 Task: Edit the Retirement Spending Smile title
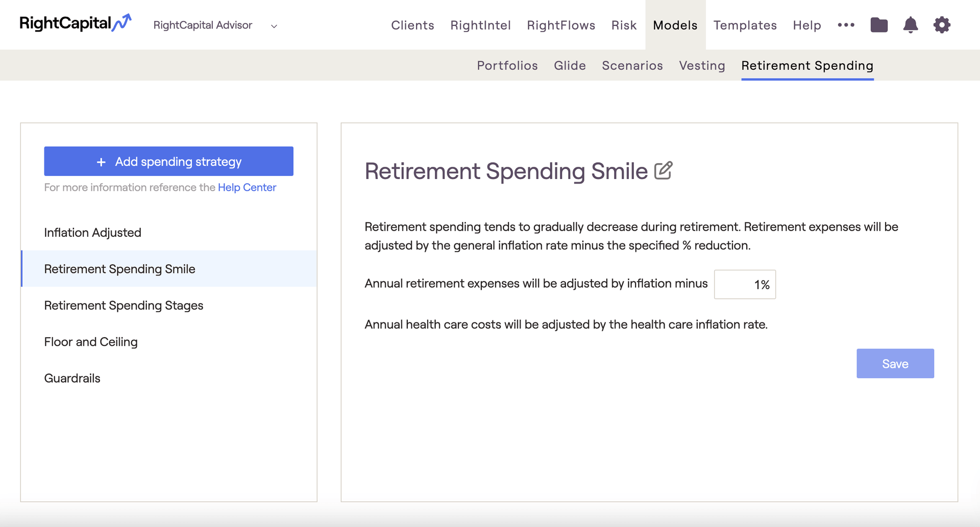pos(663,171)
